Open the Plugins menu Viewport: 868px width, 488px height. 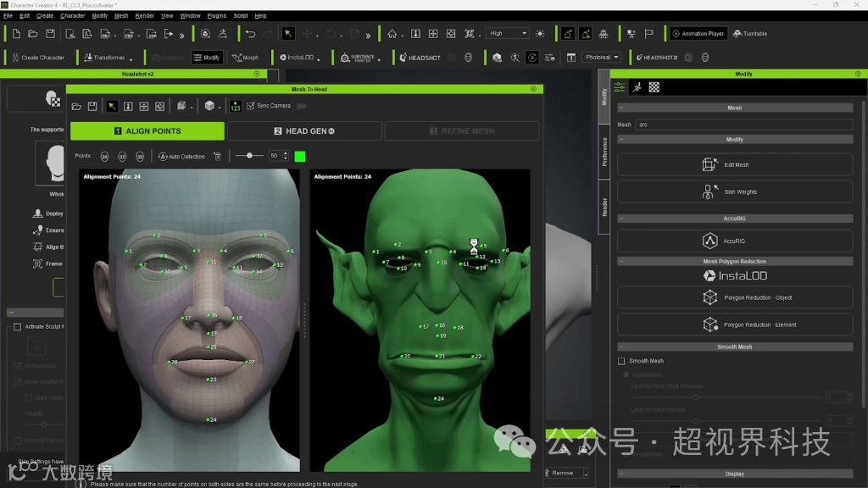216,15
